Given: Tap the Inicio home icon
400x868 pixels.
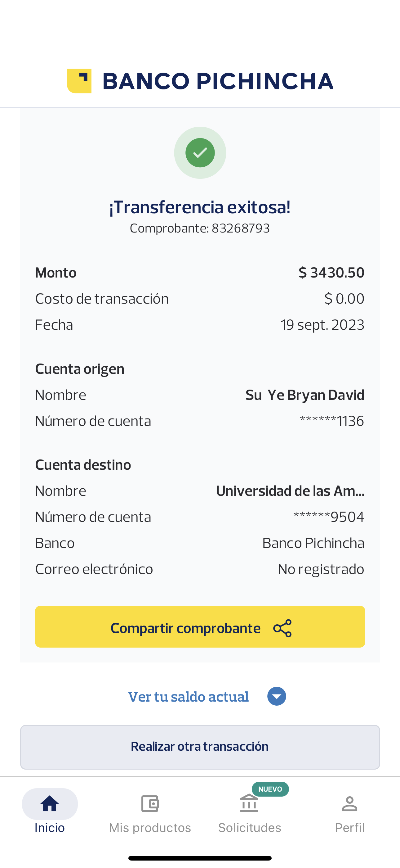Looking at the screenshot, I should [x=50, y=804].
